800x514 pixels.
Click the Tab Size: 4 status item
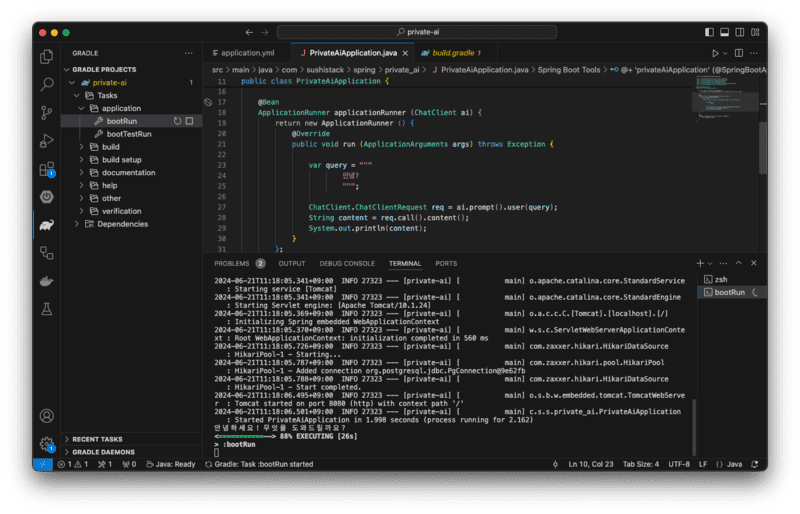643,464
